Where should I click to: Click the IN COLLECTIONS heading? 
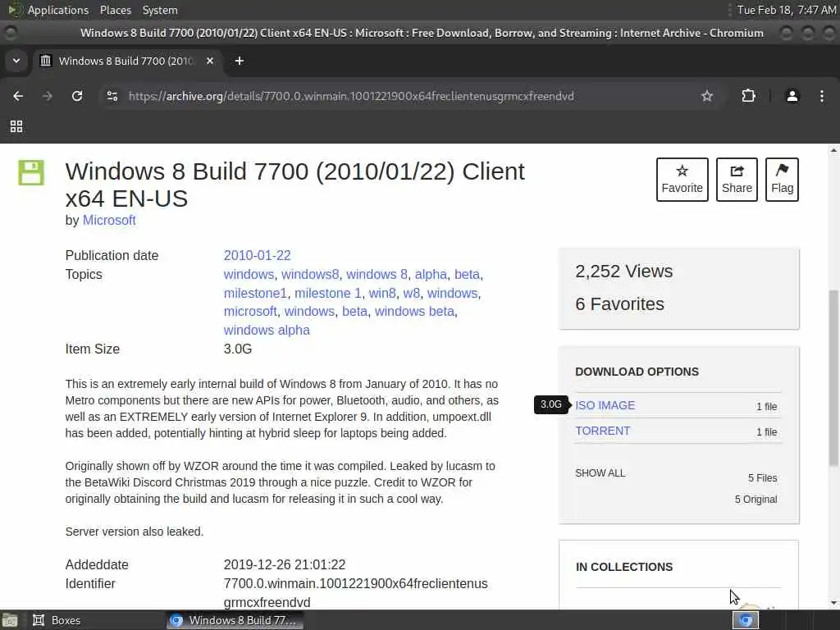[x=624, y=567]
